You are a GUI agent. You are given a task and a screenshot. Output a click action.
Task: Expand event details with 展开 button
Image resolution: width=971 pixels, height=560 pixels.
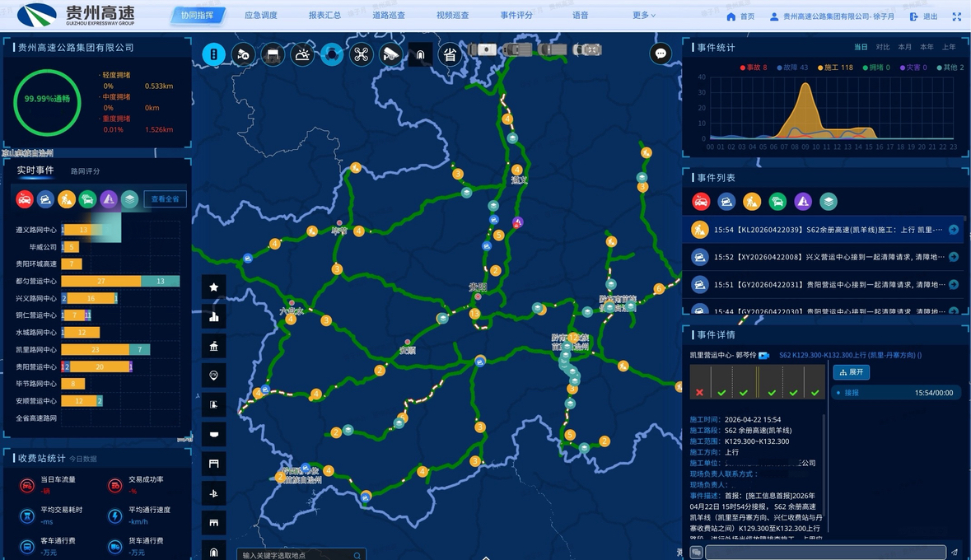pos(852,371)
